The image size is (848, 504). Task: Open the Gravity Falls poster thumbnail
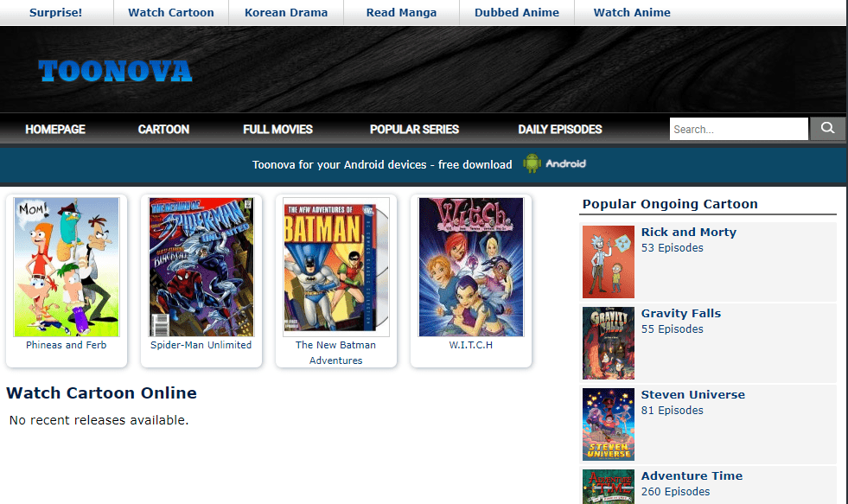point(609,343)
